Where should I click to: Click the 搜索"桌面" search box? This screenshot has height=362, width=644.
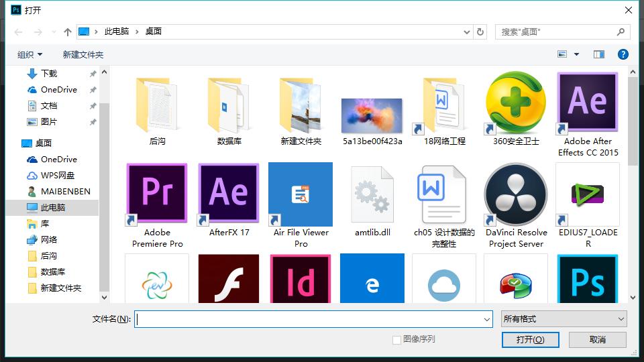[562, 32]
